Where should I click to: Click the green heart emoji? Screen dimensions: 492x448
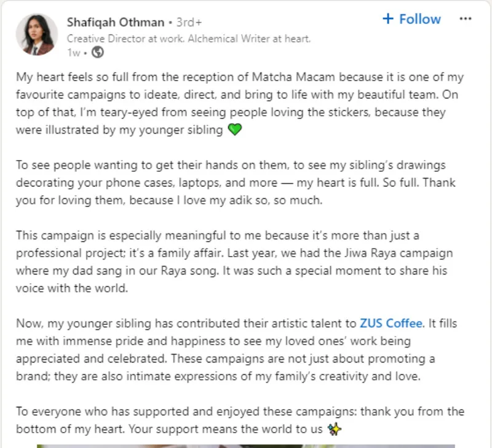235,130
